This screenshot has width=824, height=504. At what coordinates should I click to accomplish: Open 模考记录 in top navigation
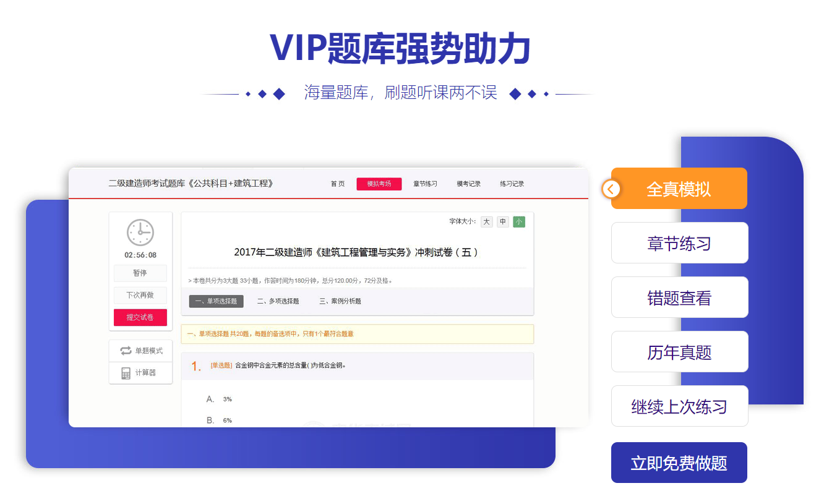point(468,184)
